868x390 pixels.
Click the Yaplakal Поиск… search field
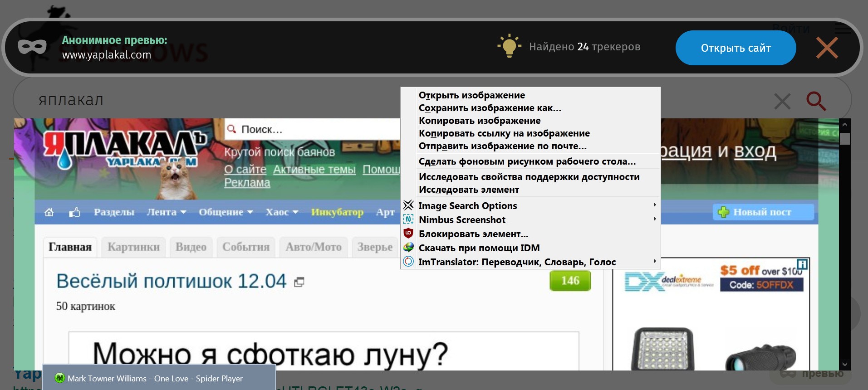click(x=312, y=129)
